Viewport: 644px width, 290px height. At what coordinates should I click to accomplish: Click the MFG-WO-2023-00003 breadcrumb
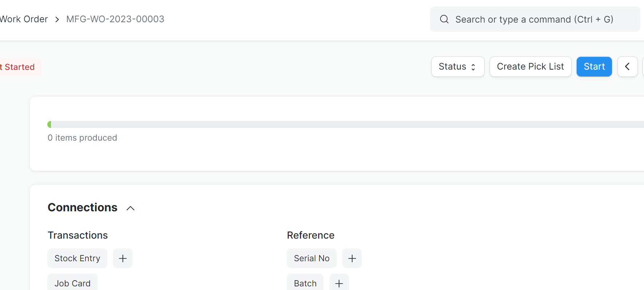115,19
